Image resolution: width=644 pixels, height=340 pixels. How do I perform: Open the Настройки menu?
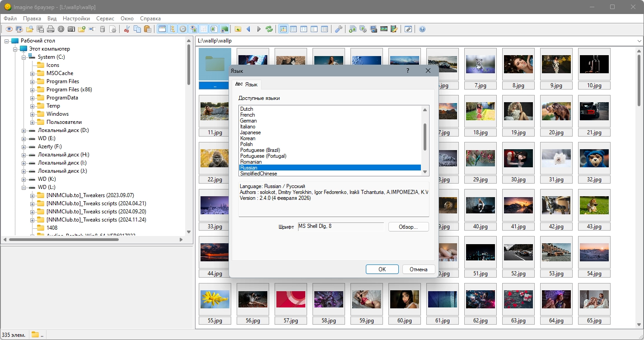tap(76, 19)
